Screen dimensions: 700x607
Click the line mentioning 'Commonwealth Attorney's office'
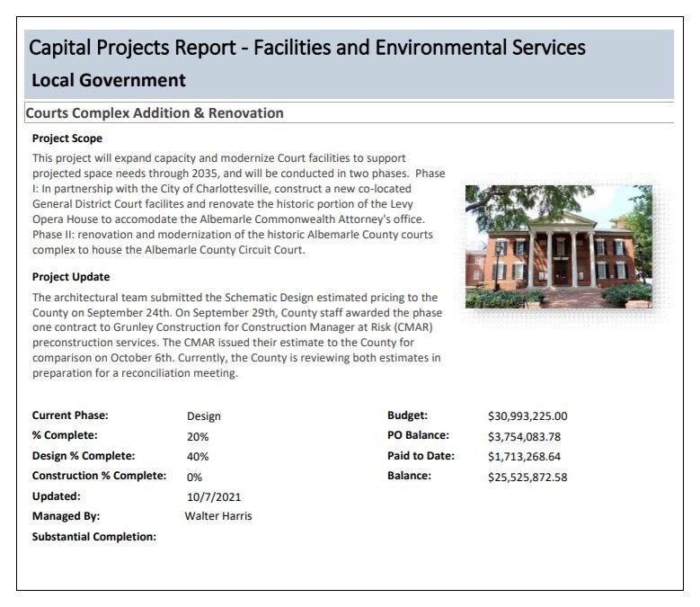tap(228, 219)
